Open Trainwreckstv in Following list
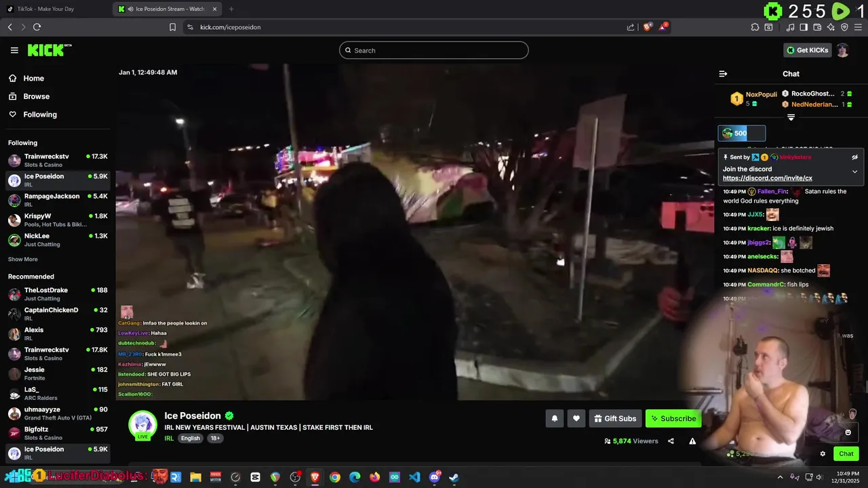The height and width of the screenshot is (488, 868). click(x=58, y=160)
